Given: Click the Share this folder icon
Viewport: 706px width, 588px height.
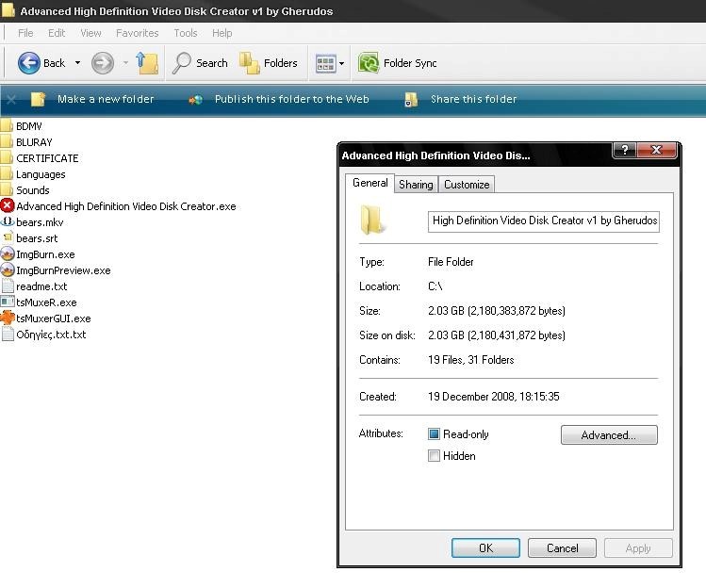Looking at the screenshot, I should click(x=411, y=100).
